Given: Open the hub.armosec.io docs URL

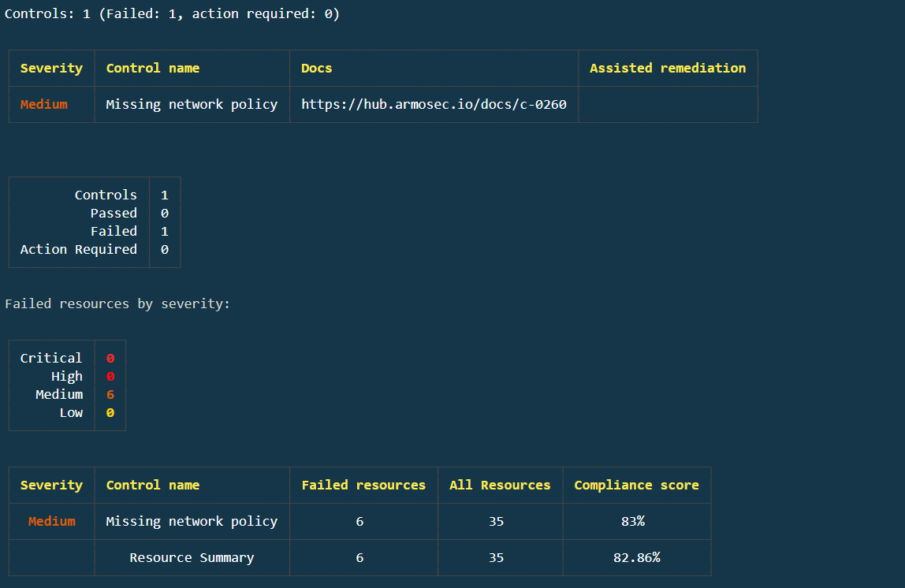Looking at the screenshot, I should pos(434,105).
